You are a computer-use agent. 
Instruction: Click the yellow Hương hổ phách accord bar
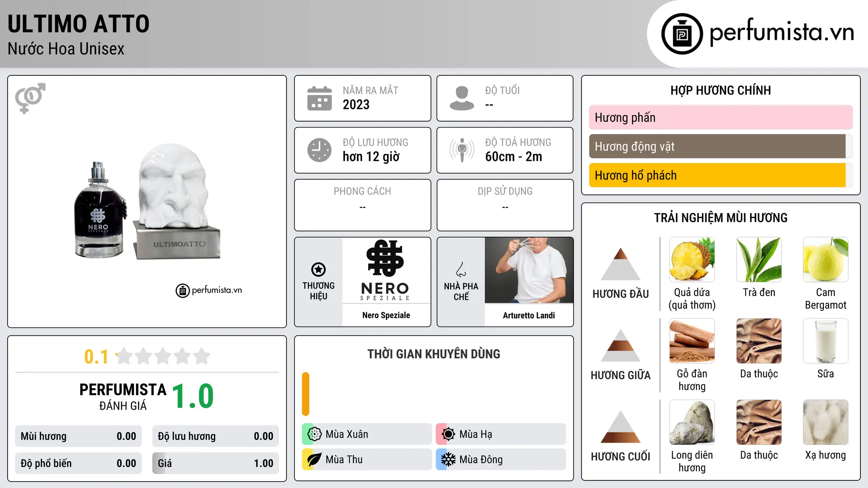[x=718, y=175]
